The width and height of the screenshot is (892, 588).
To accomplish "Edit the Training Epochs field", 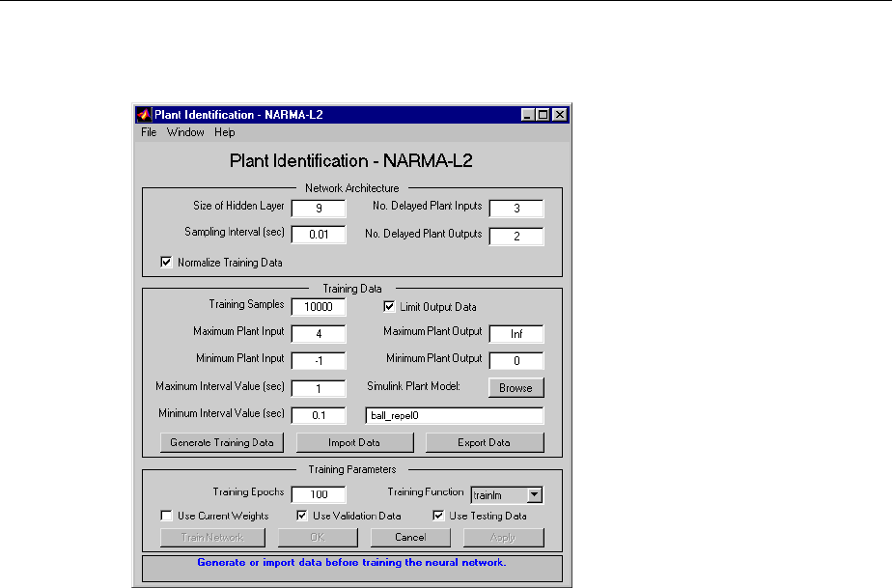I will 319,494.
